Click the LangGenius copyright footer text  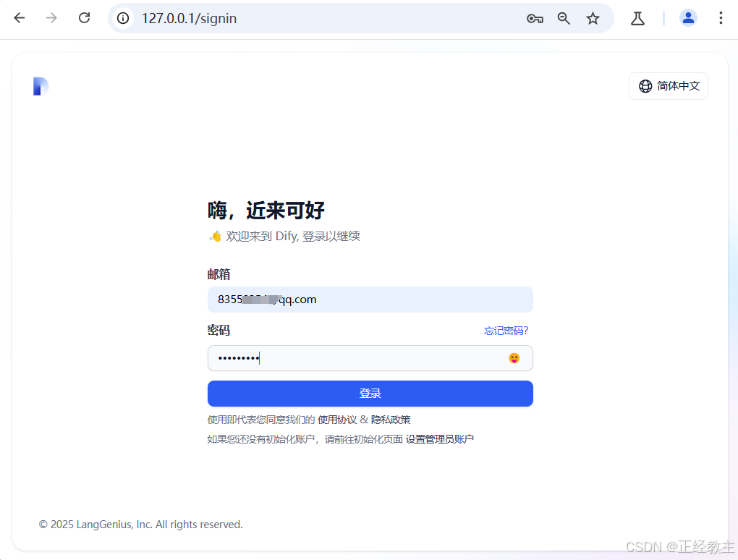[141, 525]
